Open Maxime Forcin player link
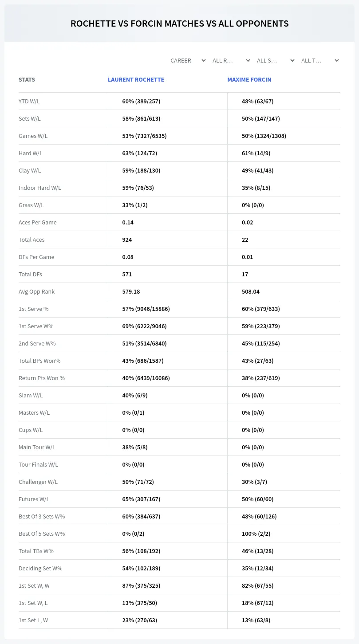This screenshot has width=359, height=644. 249,80
